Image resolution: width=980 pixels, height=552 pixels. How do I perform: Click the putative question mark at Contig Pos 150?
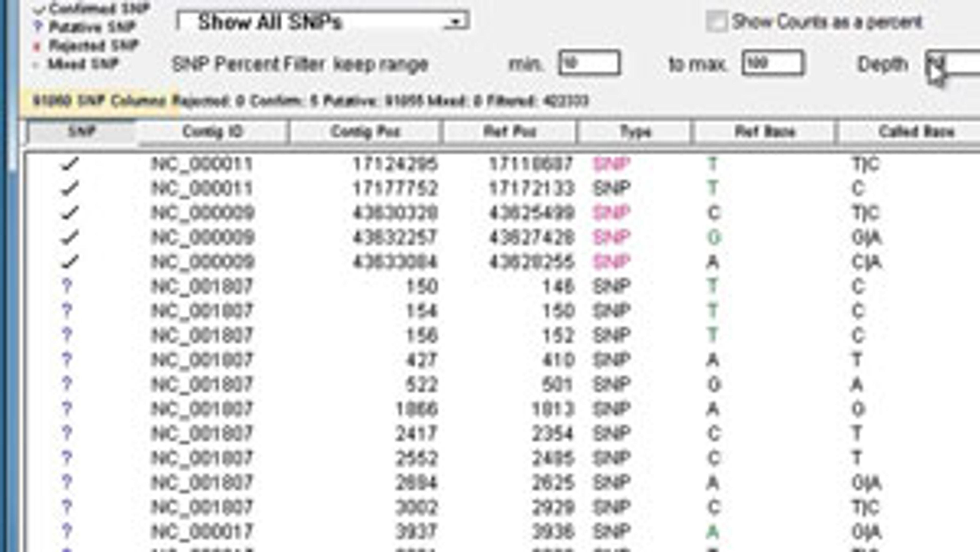click(x=67, y=286)
